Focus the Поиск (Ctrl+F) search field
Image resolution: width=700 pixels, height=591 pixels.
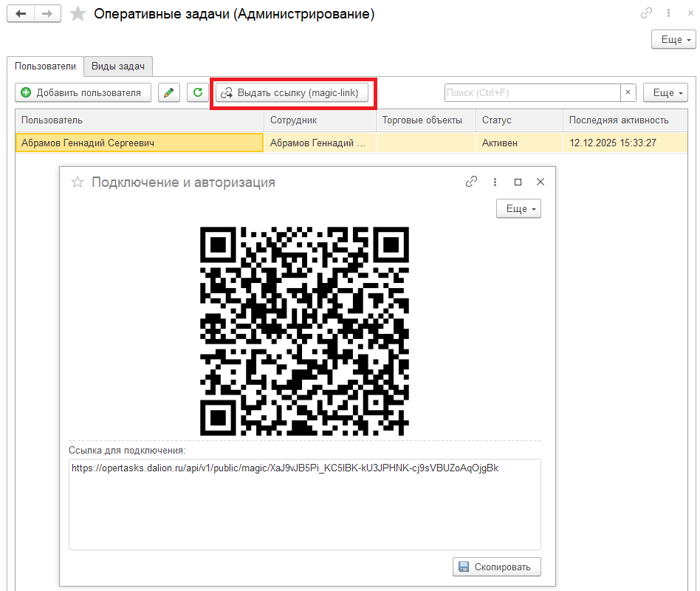(532, 92)
